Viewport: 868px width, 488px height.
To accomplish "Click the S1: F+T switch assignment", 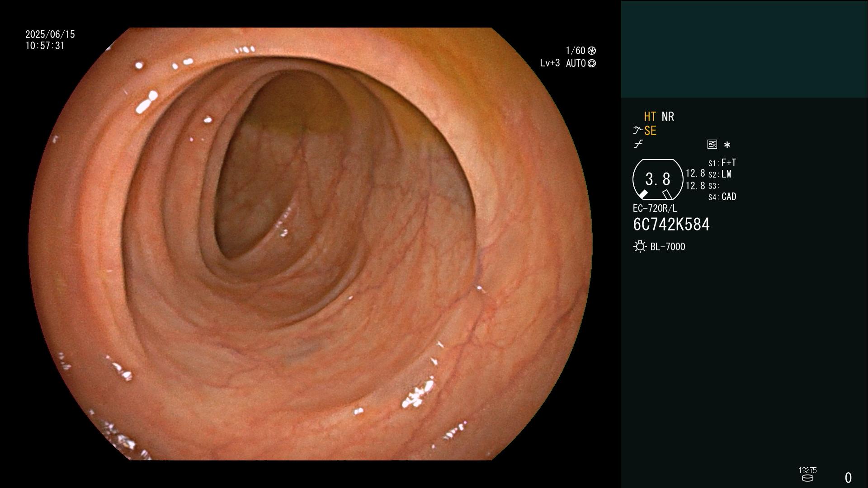I will (722, 163).
